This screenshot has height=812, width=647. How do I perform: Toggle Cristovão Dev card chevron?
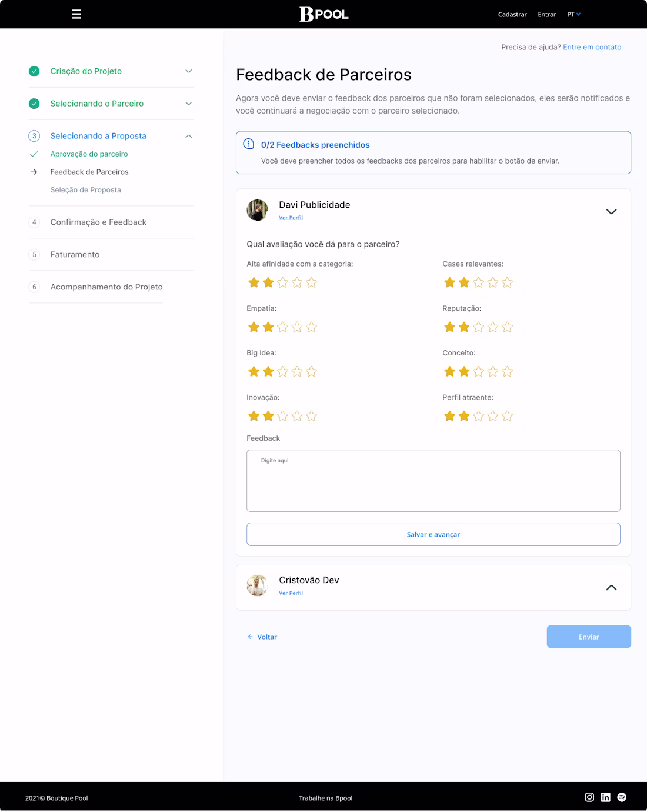tap(612, 587)
